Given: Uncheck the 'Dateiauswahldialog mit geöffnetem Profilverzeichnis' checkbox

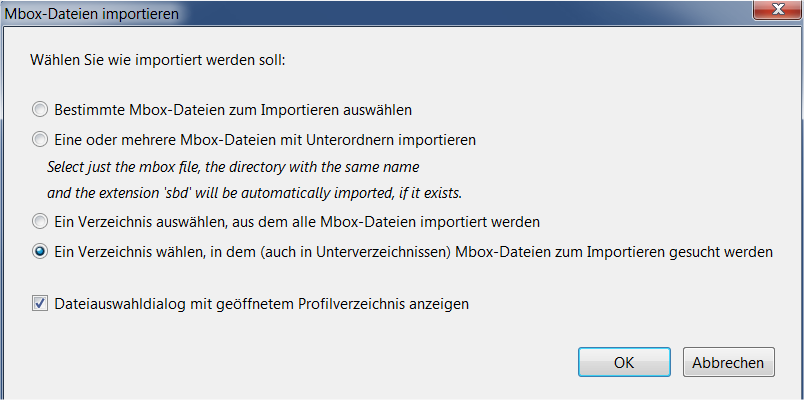Looking at the screenshot, I should [x=39, y=304].
